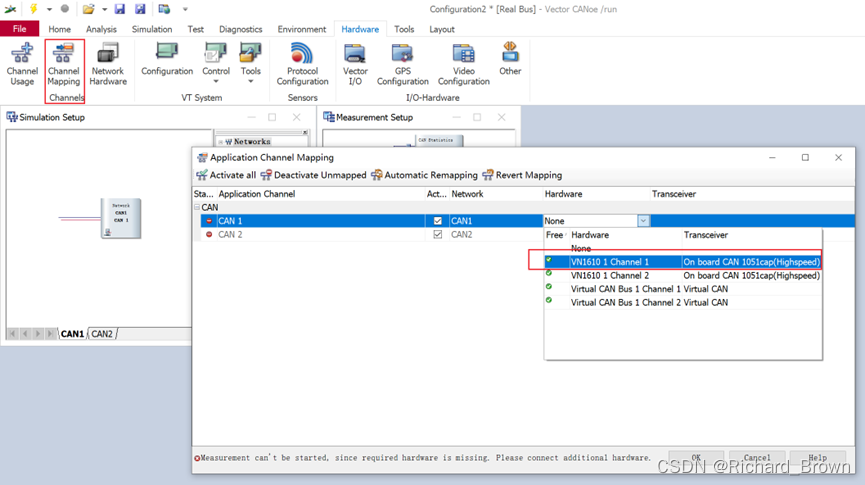865x485 pixels.
Task: Switch to the Home ribbon tab
Action: pos(59,29)
